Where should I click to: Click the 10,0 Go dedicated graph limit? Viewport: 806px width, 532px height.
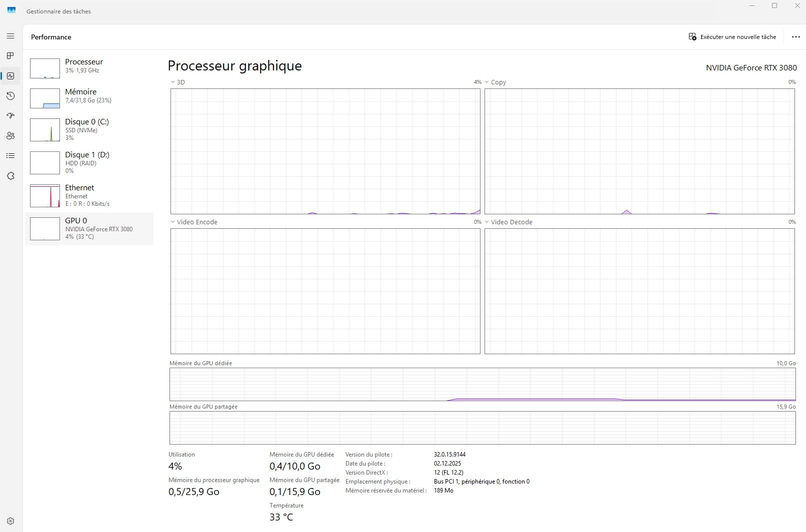(786, 363)
